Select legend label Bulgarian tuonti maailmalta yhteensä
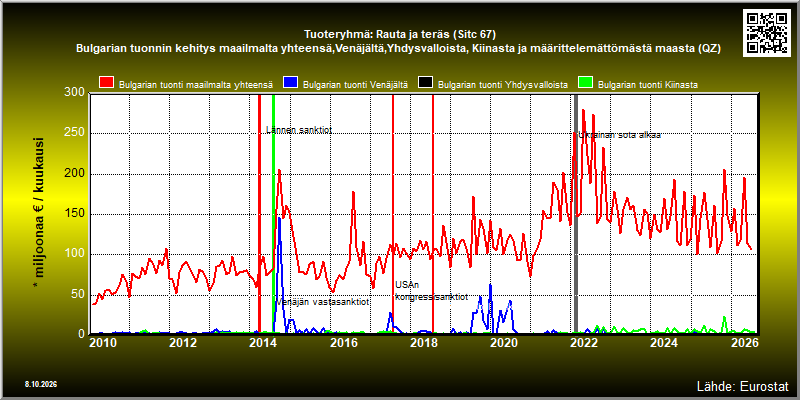 (196, 85)
